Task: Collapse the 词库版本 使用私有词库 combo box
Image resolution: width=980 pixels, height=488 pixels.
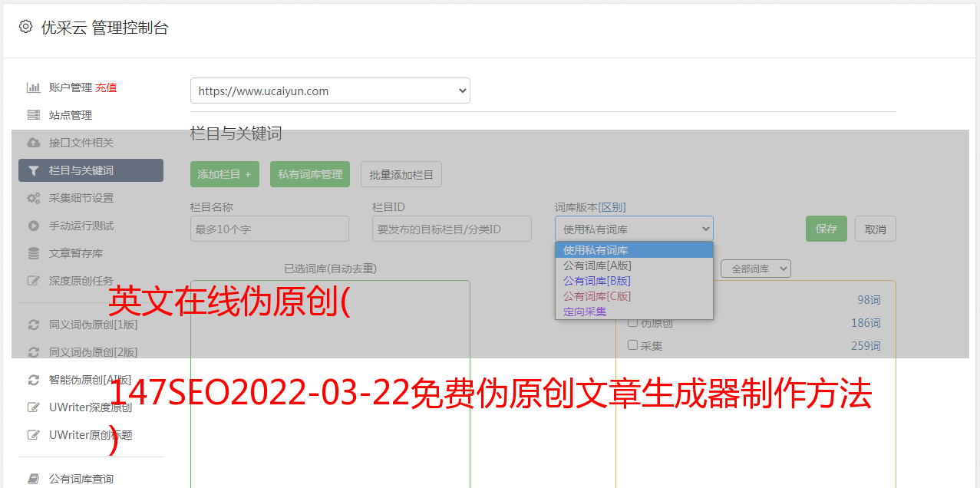Action: tap(634, 229)
